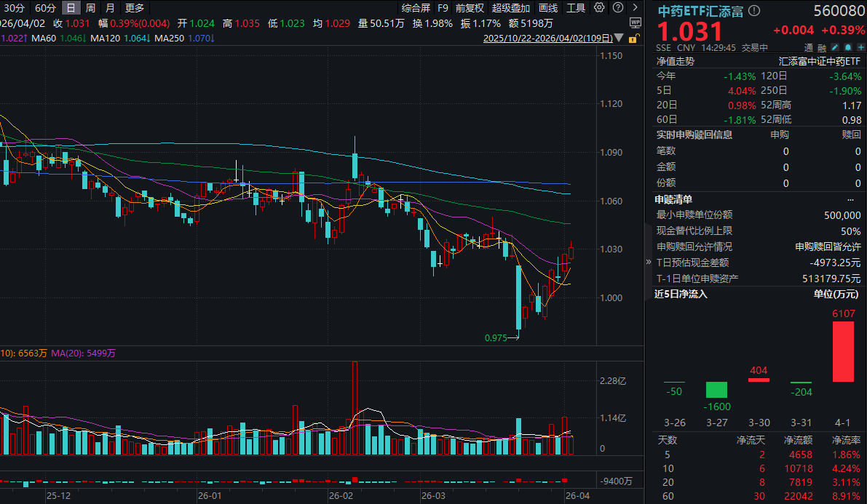The height and width of the screenshot is (504, 867).
Task: Open the settings gear icon in the toolbar
Action: pos(599,7)
